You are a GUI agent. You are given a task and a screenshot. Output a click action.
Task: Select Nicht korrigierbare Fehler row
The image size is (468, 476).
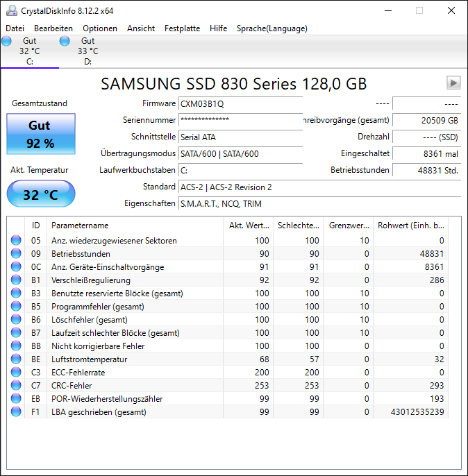[228, 346]
